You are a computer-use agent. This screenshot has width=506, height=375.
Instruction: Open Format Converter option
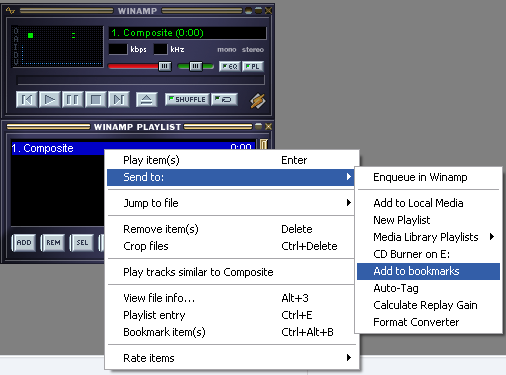tap(428, 322)
